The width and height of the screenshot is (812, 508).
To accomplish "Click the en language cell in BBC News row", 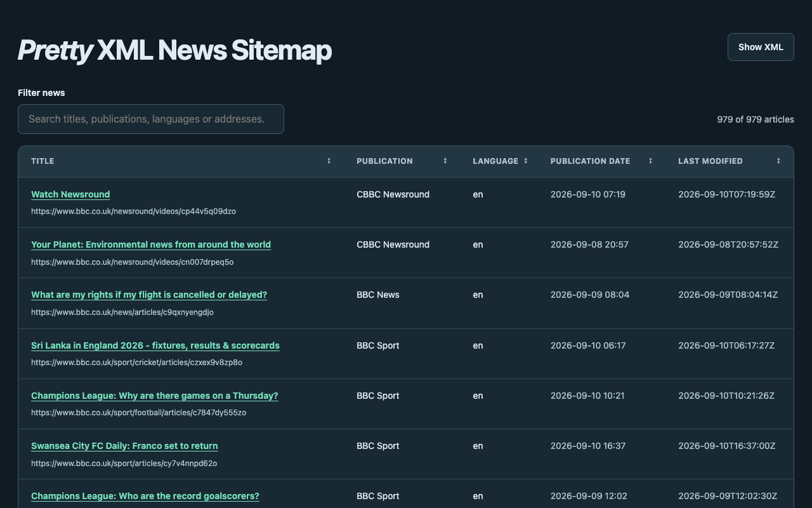I will click(478, 295).
